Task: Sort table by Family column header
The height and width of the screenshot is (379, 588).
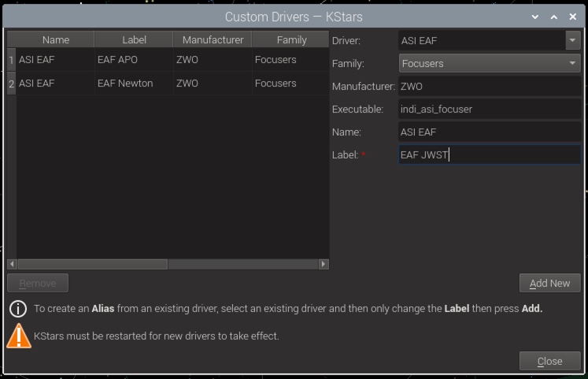Action: point(291,39)
